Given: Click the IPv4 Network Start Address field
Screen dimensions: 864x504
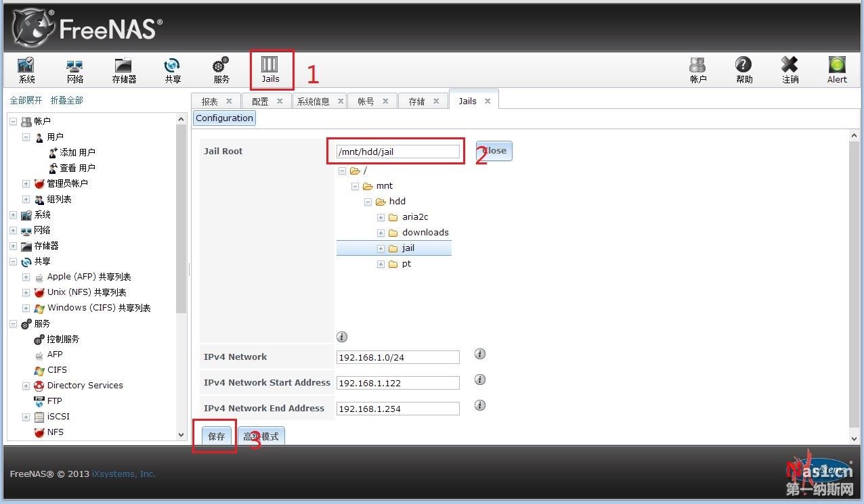Looking at the screenshot, I should [x=398, y=383].
